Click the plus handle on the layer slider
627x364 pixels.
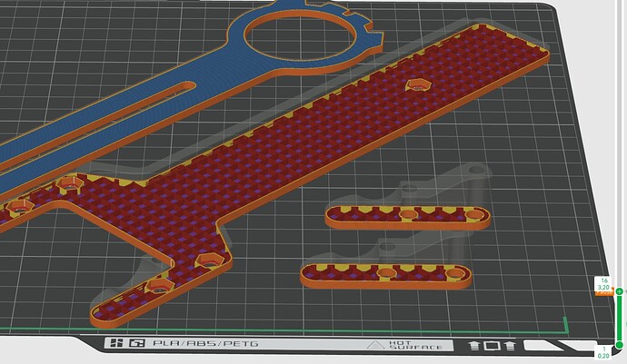[619, 291]
